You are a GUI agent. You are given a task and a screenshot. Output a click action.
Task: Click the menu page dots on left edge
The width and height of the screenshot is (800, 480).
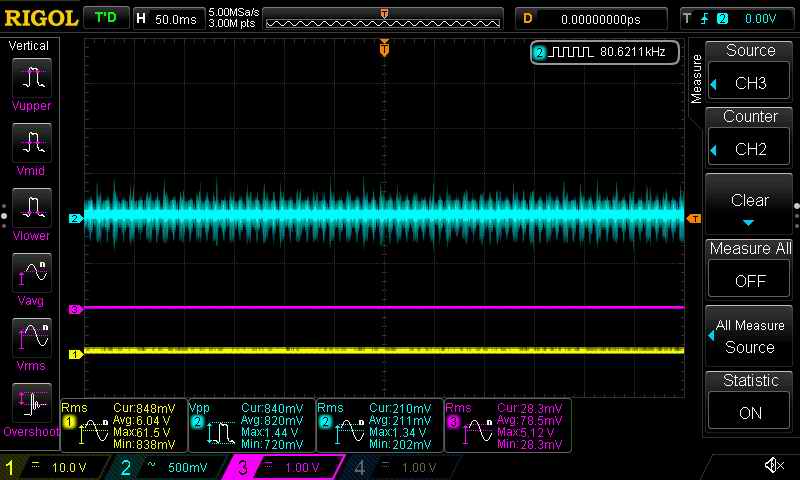(x=4, y=216)
